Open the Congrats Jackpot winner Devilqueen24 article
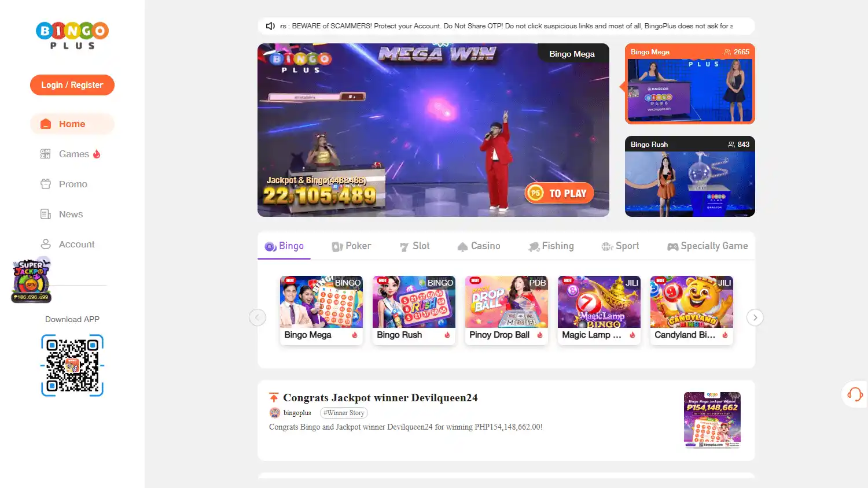The width and height of the screenshot is (868, 488). [380, 398]
